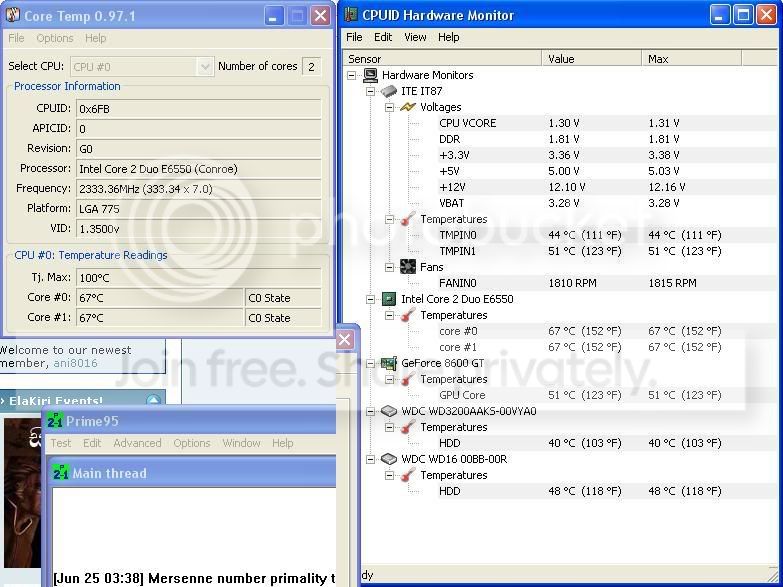Click the Frequency field in Core Temp
The width and height of the screenshot is (783, 587).
pyautogui.click(x=198, y=189)
